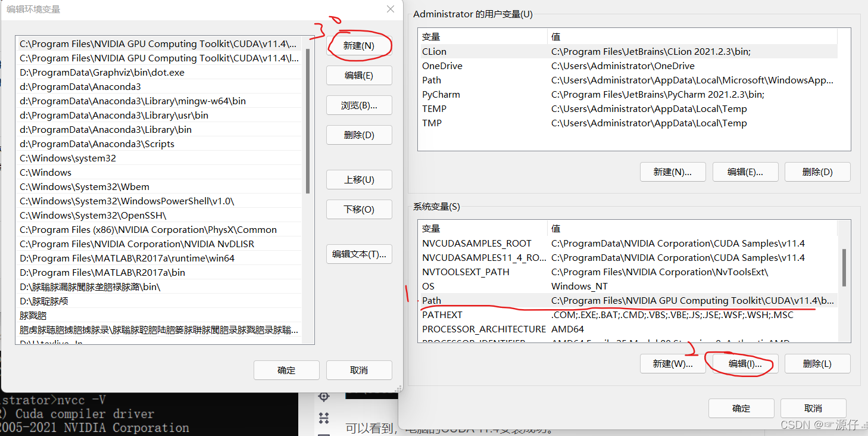The image size is (868, 436).
Task: Close the 编辑环境变量 dialog with X
Action: point(391,10)
